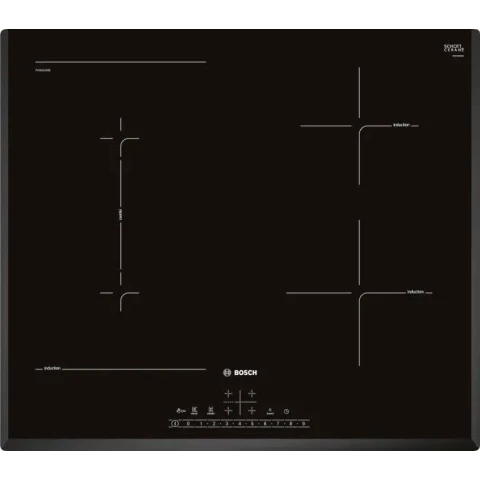Set power level to 2
The height and width of the screenshot is (480, 480).
(x=214, y=424)
